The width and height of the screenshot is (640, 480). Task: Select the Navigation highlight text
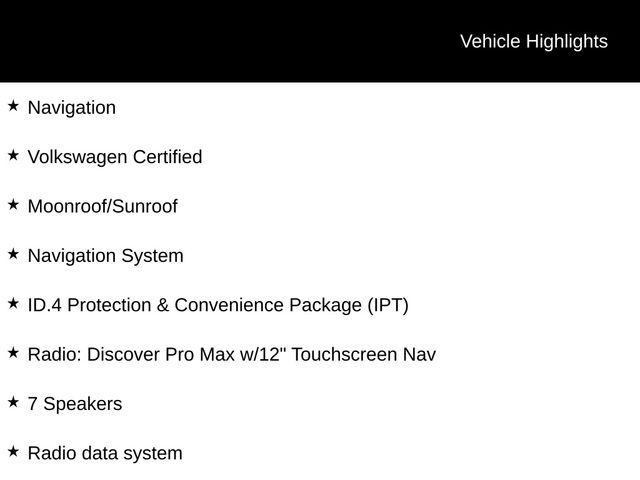[71, 108]
